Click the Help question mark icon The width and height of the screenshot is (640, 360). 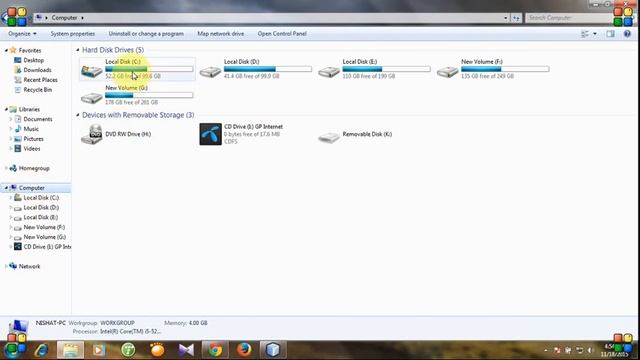(627, 34)
